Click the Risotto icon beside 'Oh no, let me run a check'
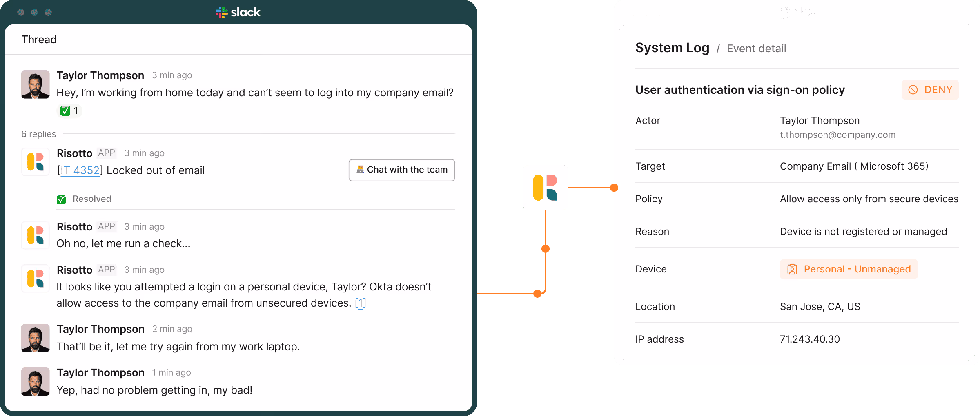This screenshot has height=416, width=980. (x=36, y=235)
